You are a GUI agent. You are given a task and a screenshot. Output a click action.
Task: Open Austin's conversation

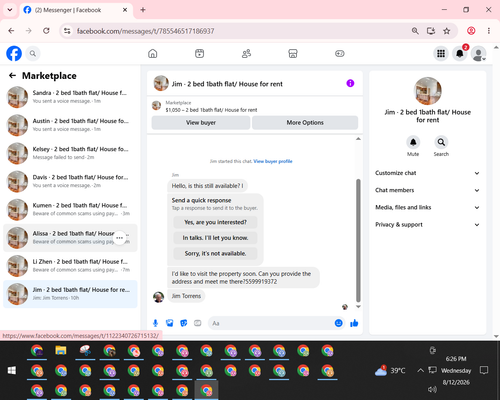point(70,125)
